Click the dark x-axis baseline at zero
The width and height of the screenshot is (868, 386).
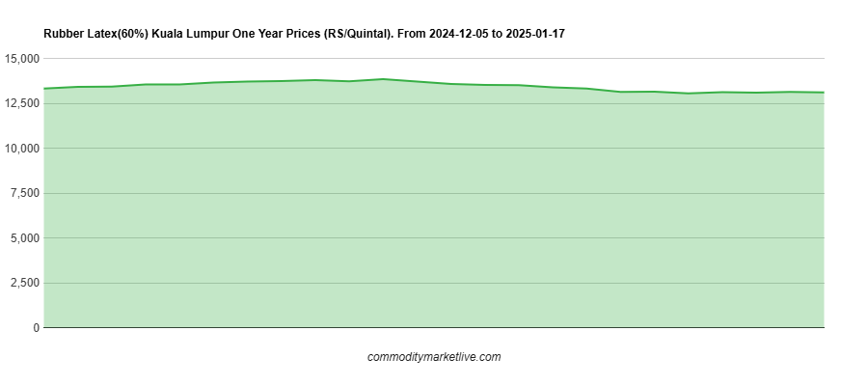tap(434, 328)
